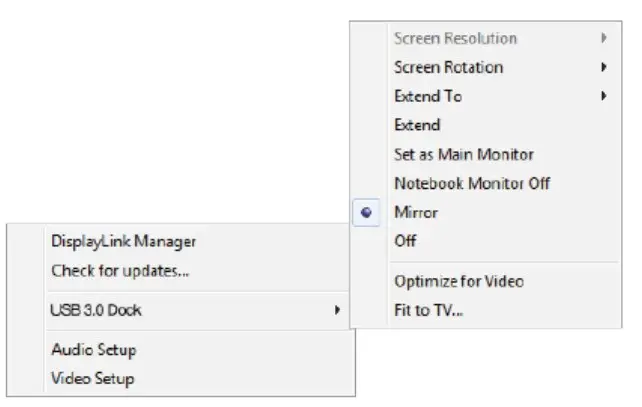Turn on Notebook Monitor Off mode
642x407 pixels.
click(x=472, y=184)
